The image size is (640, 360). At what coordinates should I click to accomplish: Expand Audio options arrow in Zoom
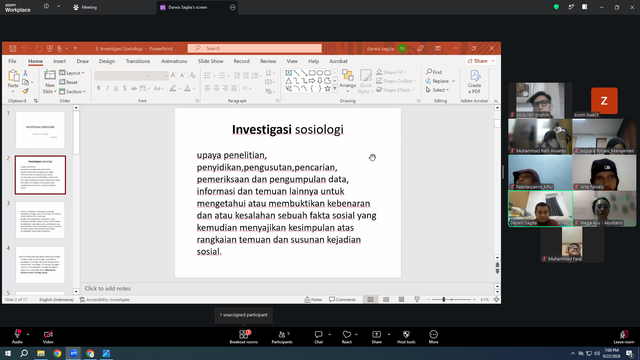28,334
